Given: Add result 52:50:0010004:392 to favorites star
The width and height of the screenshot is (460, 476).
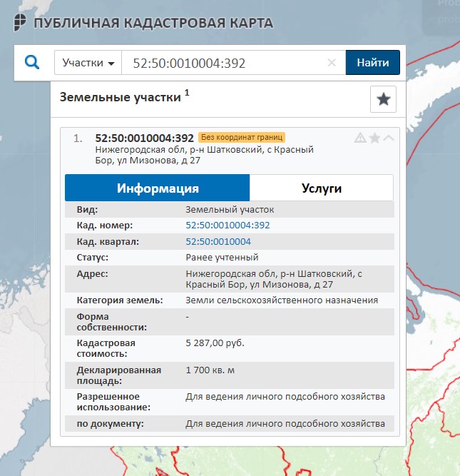Looking at the screenshot, I should [x=374, y=138].
